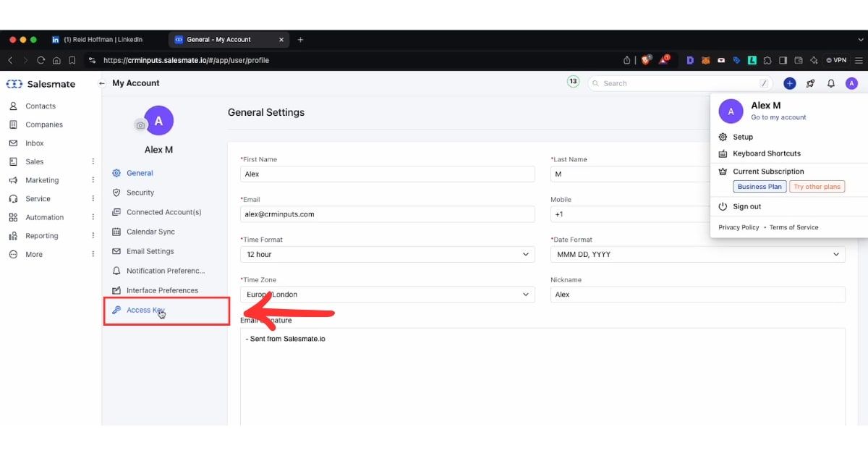Viewport: 868px width, 456px height.
Task: Click the Business Plan badge
Action: [759, 187]
